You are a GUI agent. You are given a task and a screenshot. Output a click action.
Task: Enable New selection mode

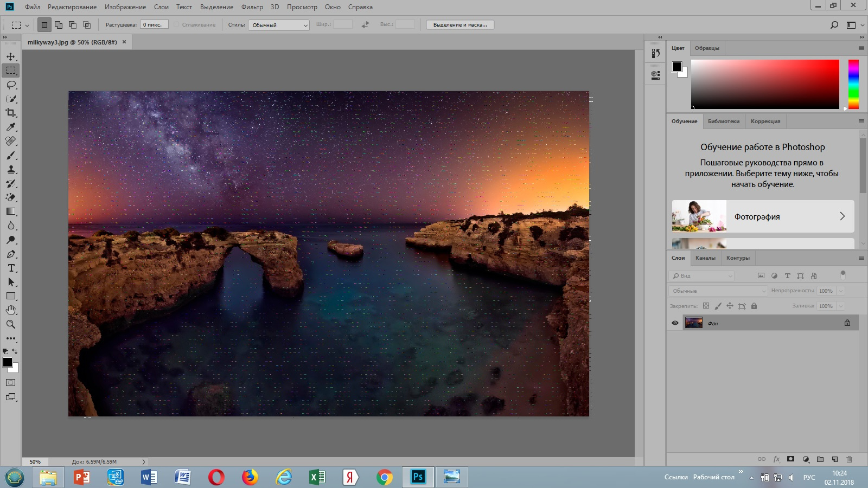(44, 25)
